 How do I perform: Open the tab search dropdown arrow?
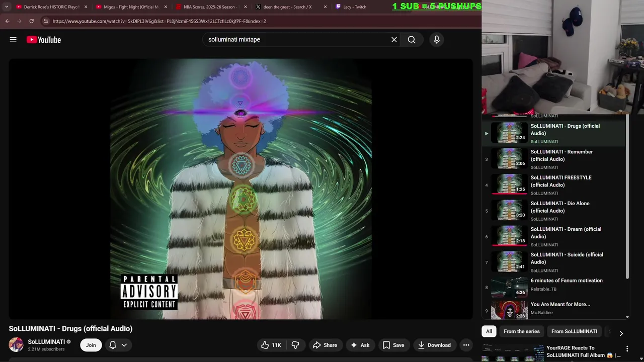(x=7, y=7)
